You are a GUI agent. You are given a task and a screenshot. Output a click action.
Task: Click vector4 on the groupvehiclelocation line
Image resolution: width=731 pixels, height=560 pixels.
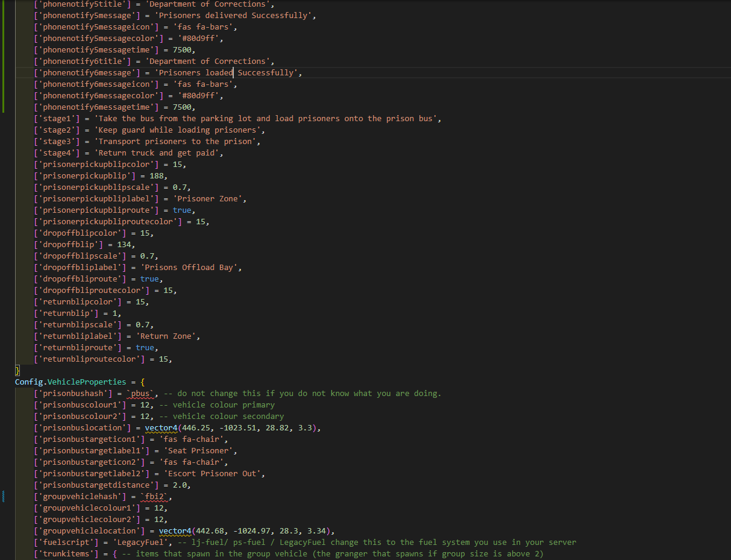pos(175,531)
